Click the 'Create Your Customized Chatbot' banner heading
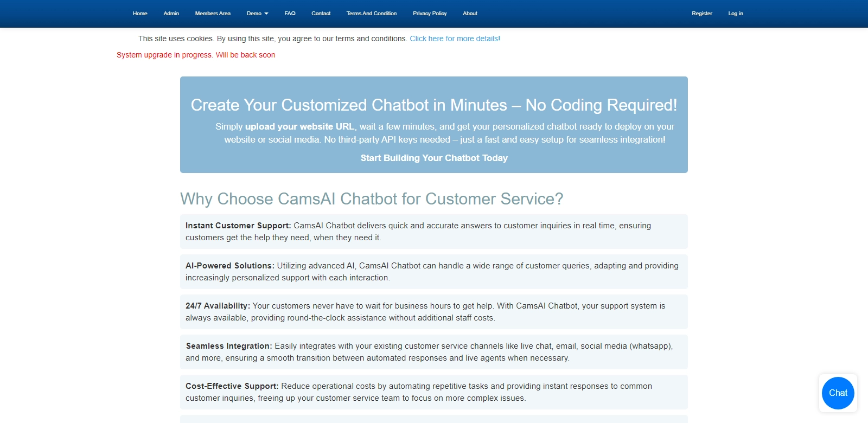The width and height of the screenshot is (868, 423). pyautogui.click(x=433, y=105)
